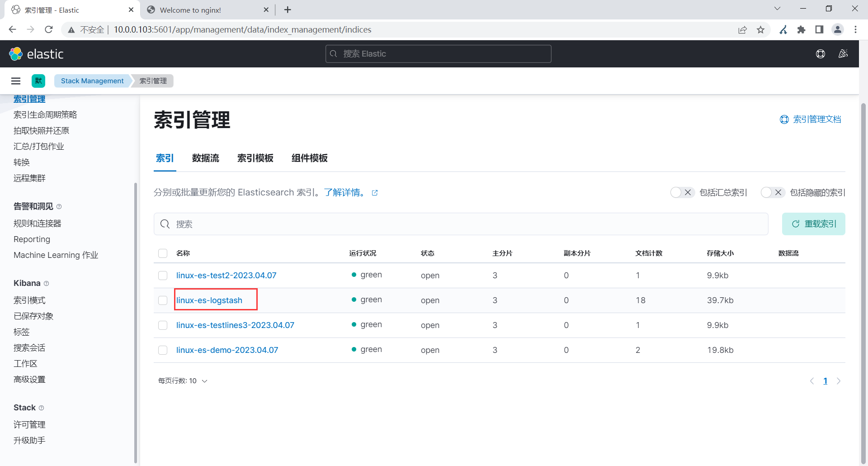Image resolution: width=868 pixels, height=466 pixels.
Task: Open the green space avatar icon
Action: point(38,81)
